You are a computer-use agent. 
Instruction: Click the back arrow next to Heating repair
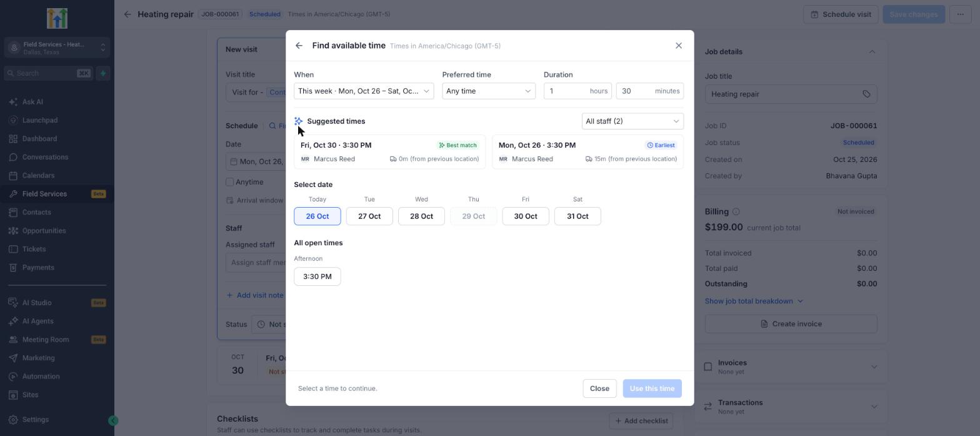(x=127, y=14)
